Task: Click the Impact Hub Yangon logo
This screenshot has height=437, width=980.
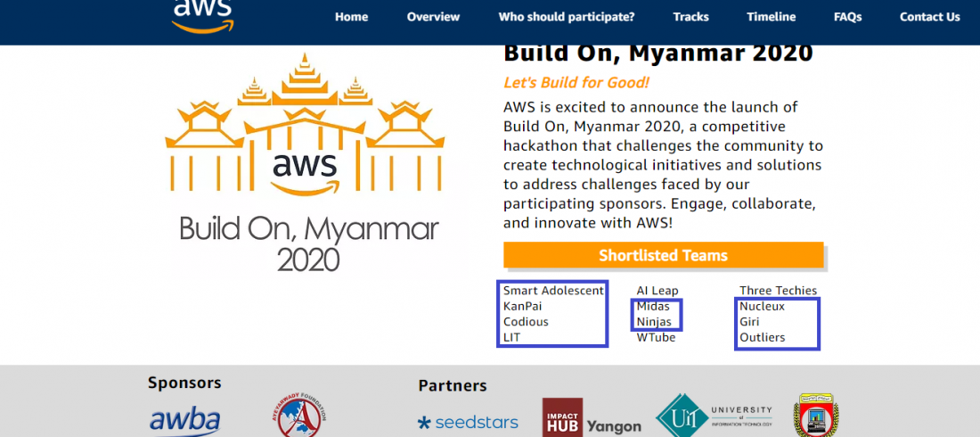Action: tap(592, 418)
